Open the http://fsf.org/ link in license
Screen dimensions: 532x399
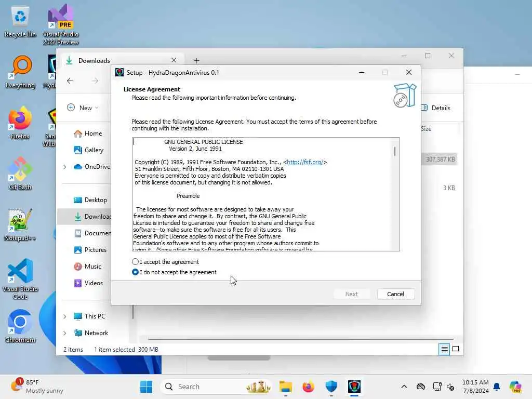304,162
